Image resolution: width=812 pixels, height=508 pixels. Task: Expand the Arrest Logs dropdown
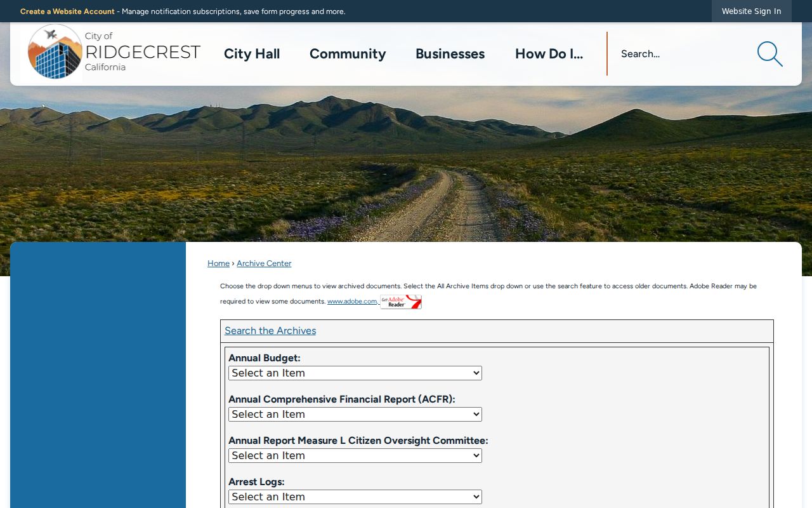click(355, 497)
